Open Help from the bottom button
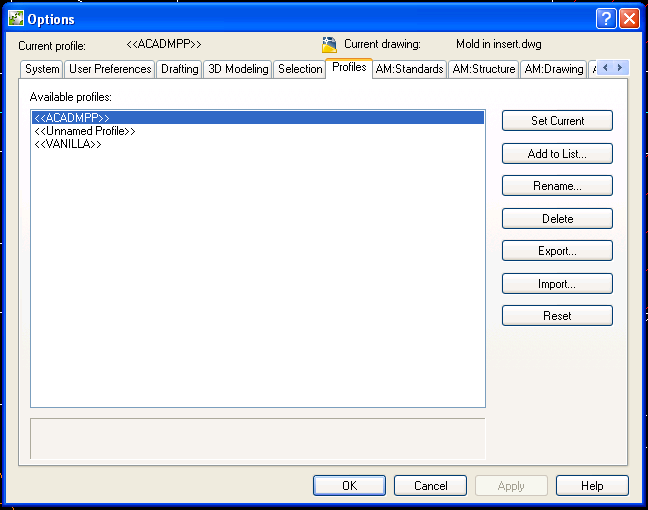 click(x=592, y=486)
